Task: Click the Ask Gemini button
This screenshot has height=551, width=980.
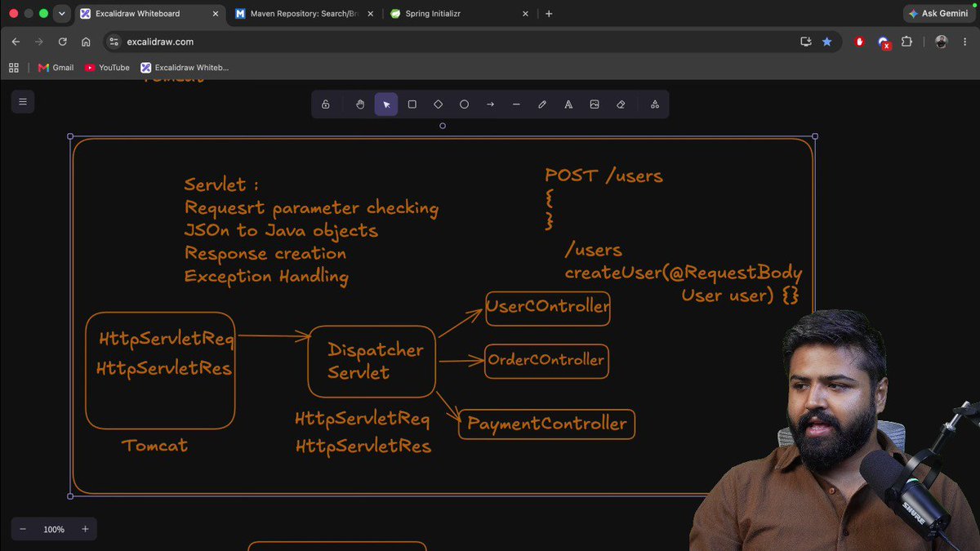Action: point(938,14)
